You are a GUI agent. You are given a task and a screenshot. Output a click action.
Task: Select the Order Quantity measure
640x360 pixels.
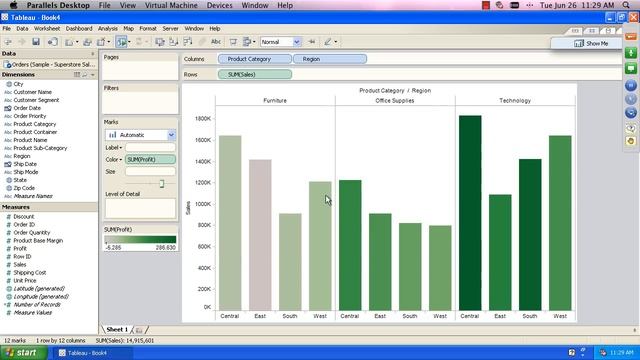tap(31, 233)
